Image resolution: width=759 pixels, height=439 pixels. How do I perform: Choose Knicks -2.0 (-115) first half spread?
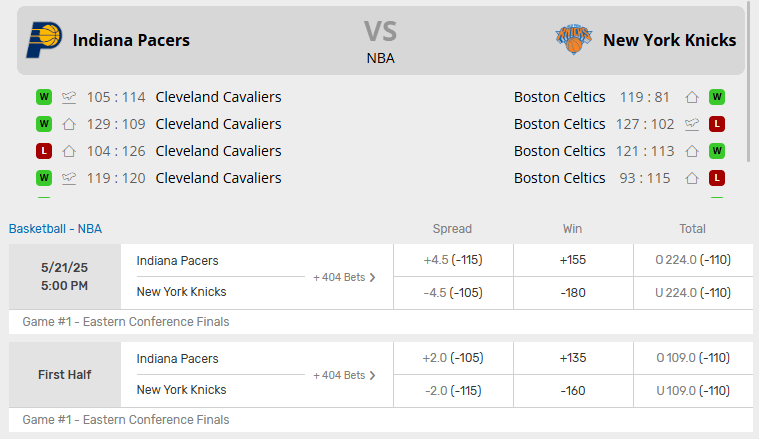click(x=453, y=391)
